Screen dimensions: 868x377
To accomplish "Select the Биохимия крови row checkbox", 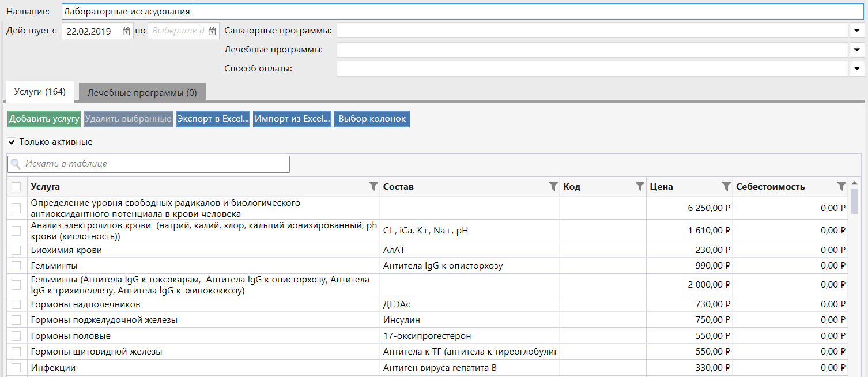I will [16, 250].
